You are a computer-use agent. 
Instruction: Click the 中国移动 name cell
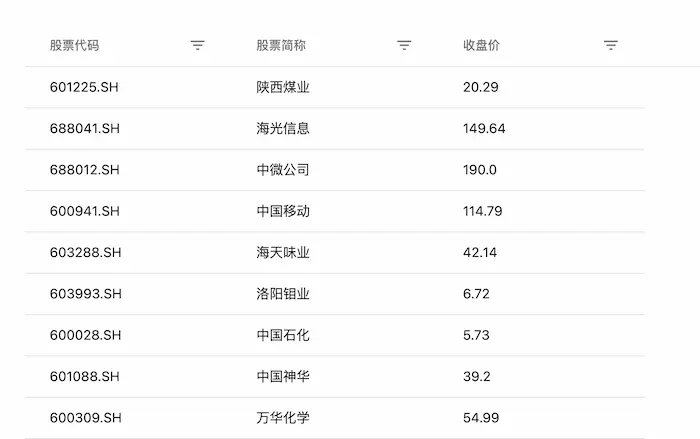coord(283,211)
